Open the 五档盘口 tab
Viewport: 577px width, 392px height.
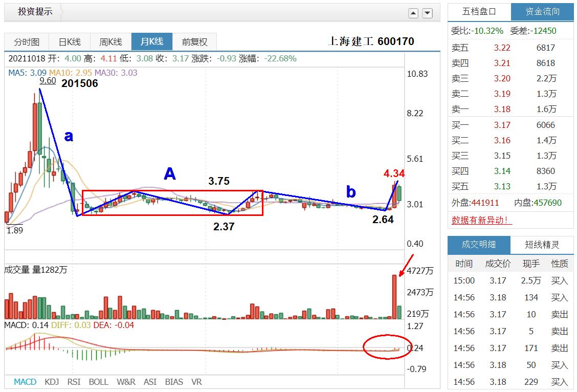pos(479,12)
